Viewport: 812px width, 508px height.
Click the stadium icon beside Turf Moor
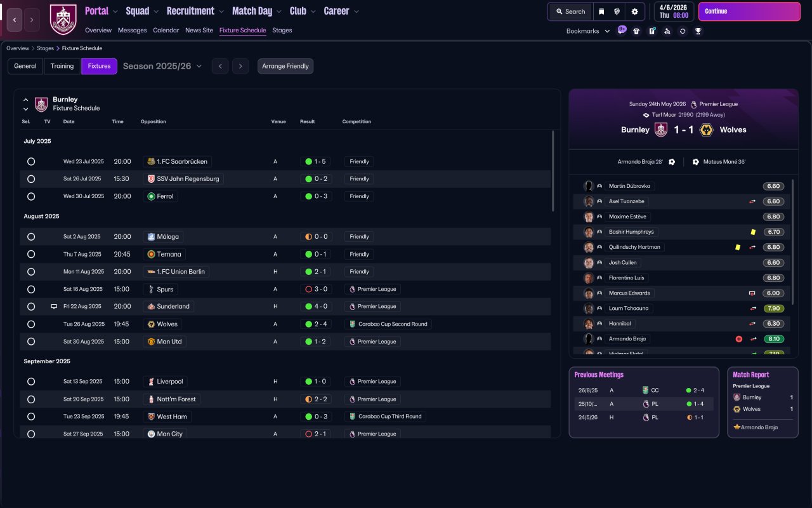click(646, 115)
